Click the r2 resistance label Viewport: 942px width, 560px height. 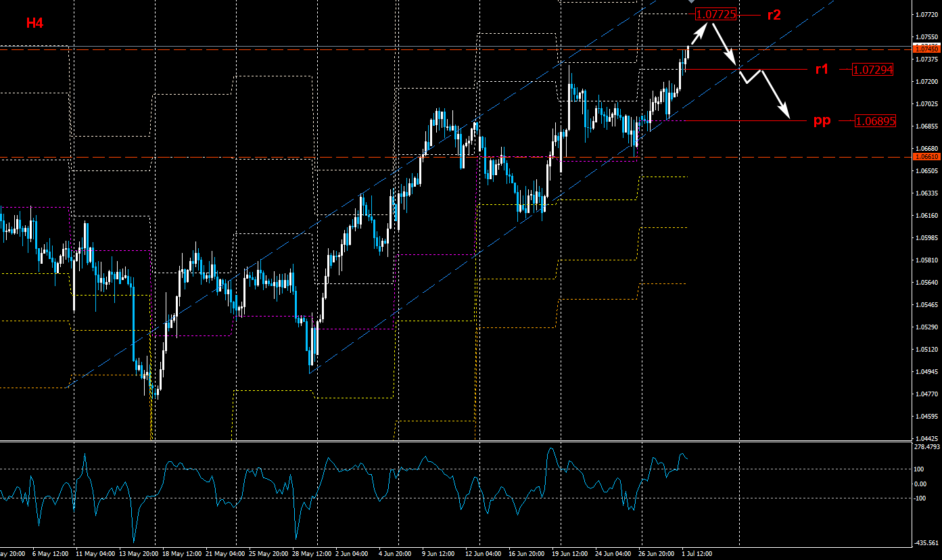774,15
